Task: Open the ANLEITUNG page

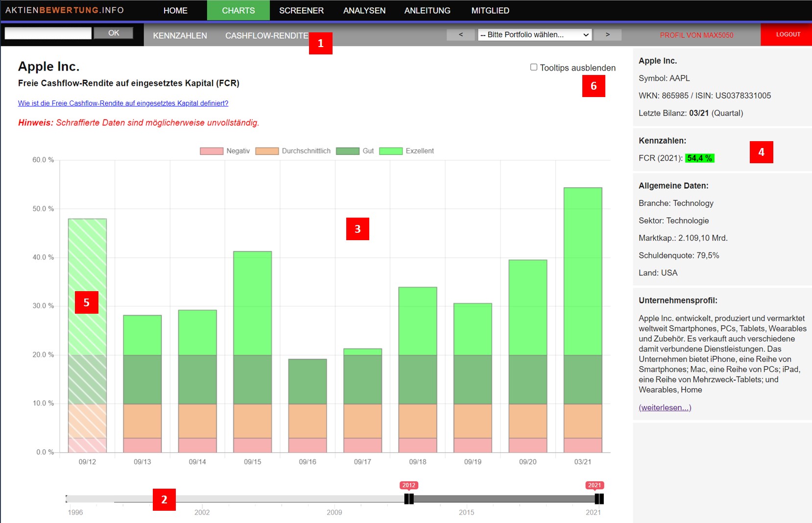Action: 428,10
